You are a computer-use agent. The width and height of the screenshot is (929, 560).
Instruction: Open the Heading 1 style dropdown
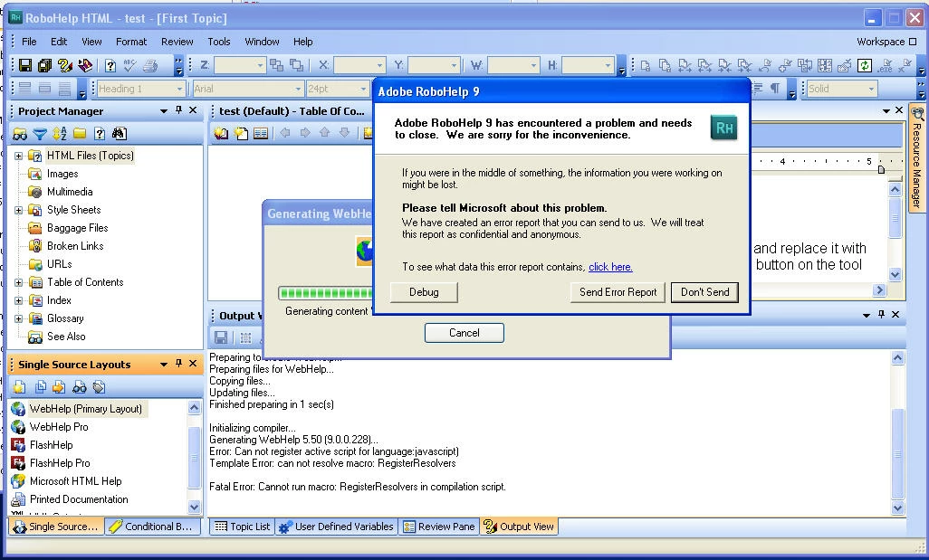coord(179,89)
